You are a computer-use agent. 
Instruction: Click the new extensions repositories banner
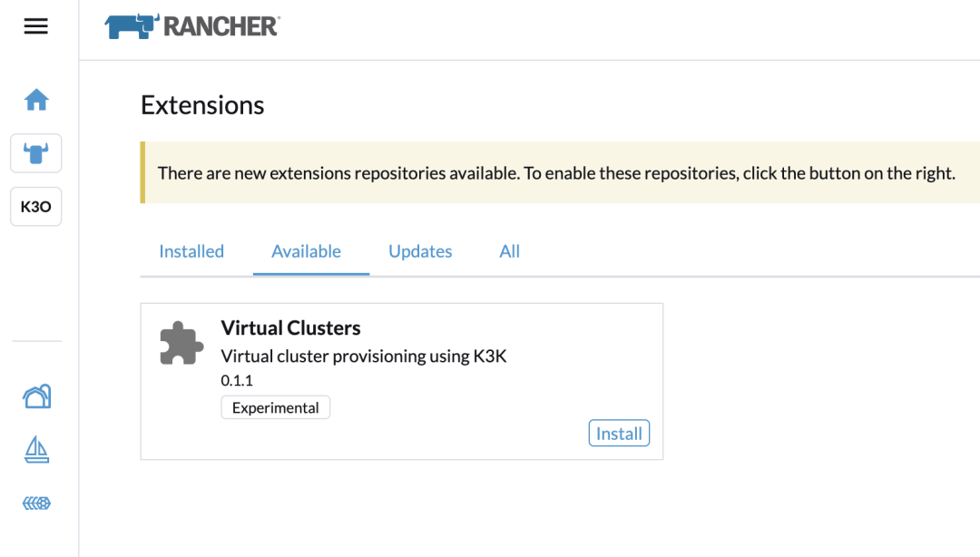(x=560, y=172)
